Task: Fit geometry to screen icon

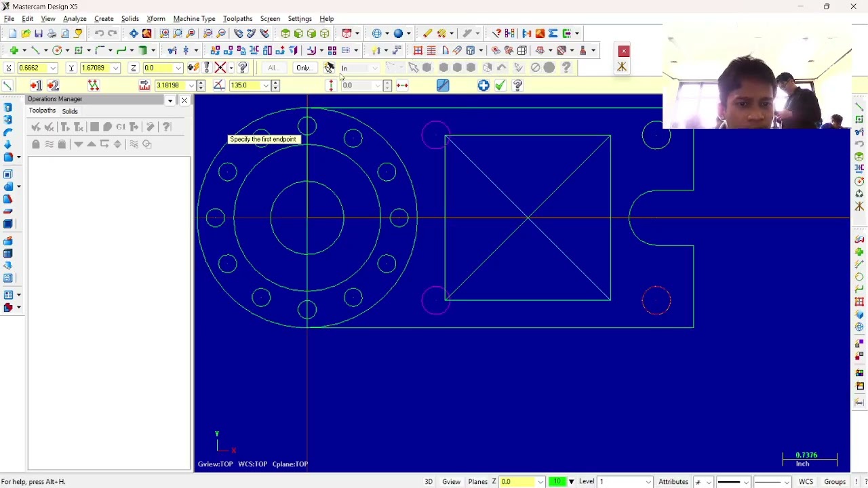Action: 134,33
